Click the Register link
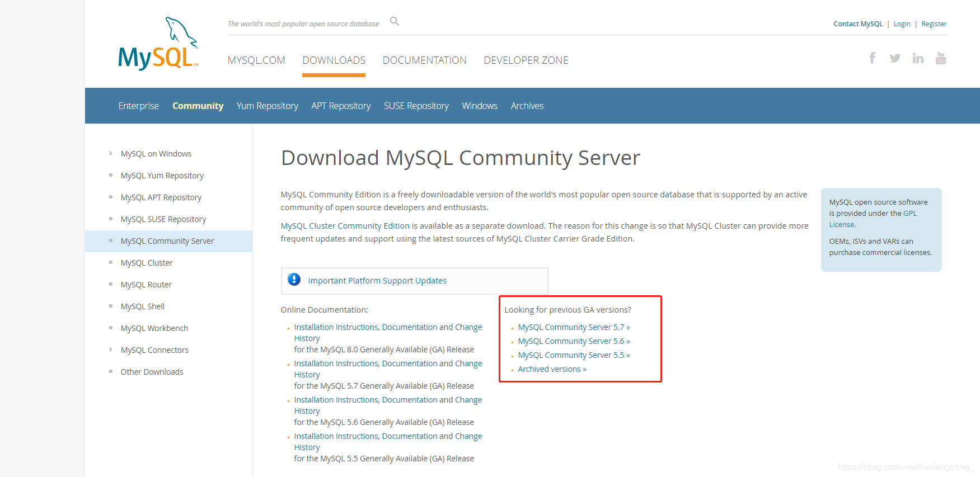The height and width of the screenshot is (477, 980). [934, 24]
